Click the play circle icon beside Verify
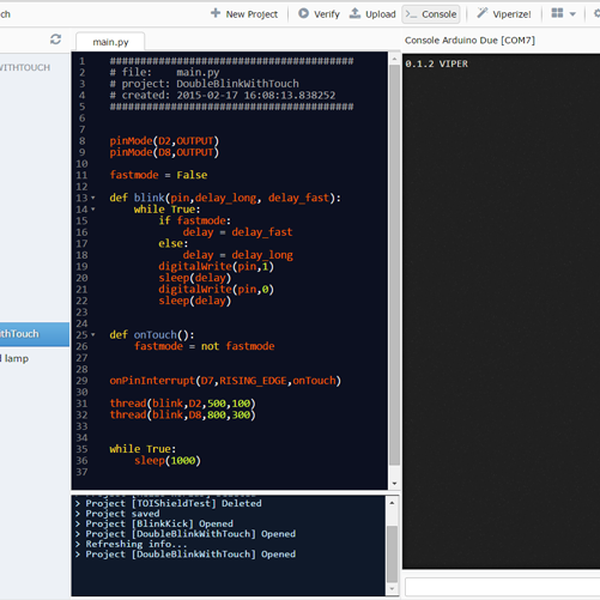Viewport: 600px width, 600px height. click(303, 13)
